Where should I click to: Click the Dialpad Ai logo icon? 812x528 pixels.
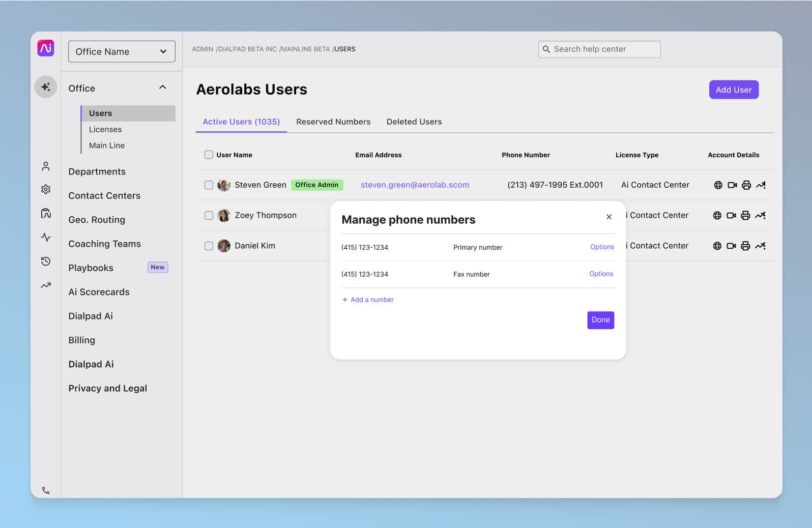click(x=46, y=48)
